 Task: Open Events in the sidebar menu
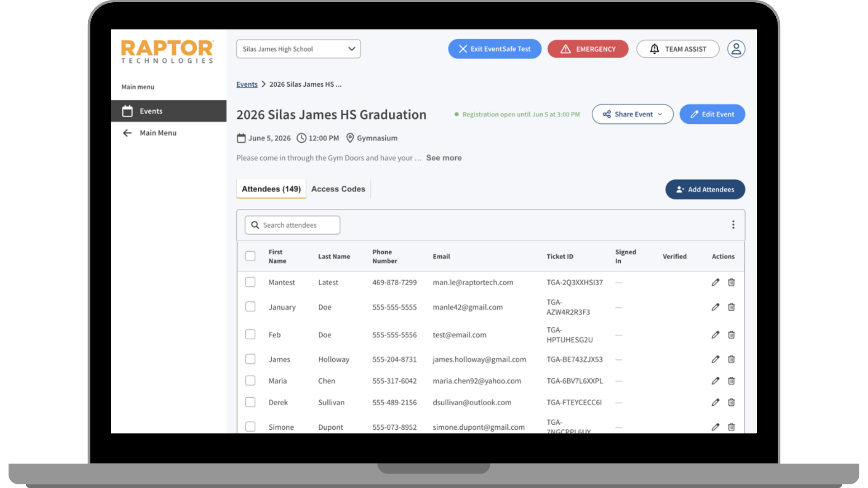(168, 111)
